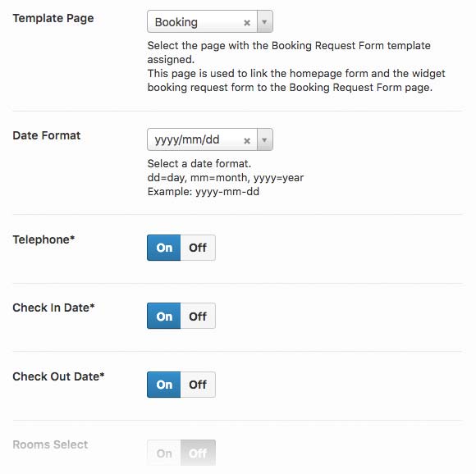476x474 pixels.
Task: Switch Check In Date to On
Action: [164, 316]
